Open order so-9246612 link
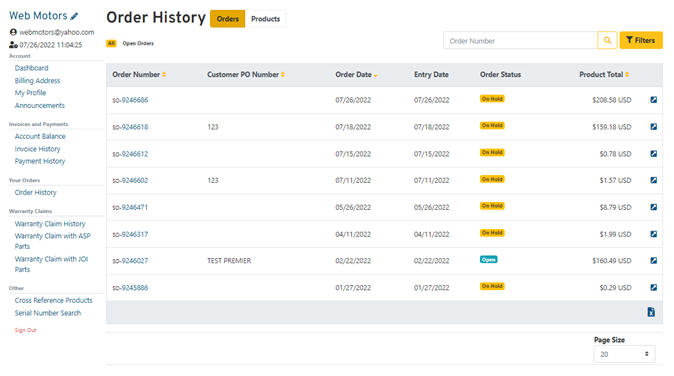The height and width of the screenshot is (376, 674). [130, 154]
